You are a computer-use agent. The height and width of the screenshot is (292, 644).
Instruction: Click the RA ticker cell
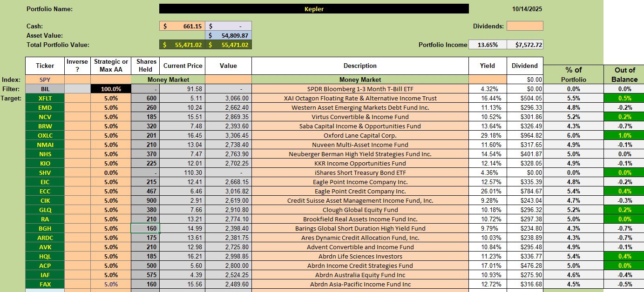coord(45,219)
